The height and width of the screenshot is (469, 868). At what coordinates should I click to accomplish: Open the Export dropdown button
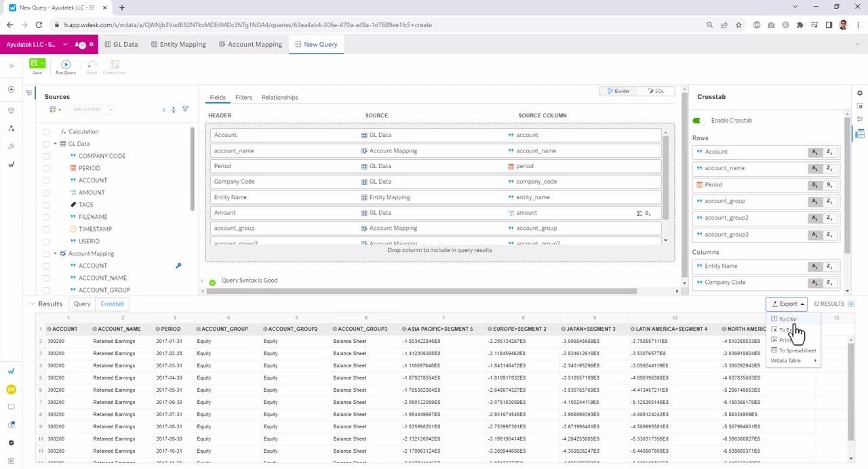[x=787, y=304]
